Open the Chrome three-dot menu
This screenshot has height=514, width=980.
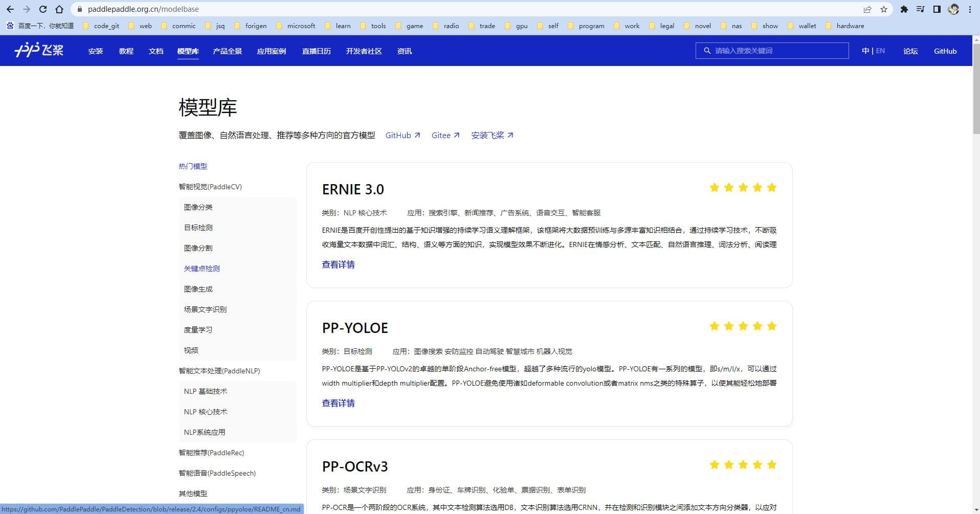point(970,9)
